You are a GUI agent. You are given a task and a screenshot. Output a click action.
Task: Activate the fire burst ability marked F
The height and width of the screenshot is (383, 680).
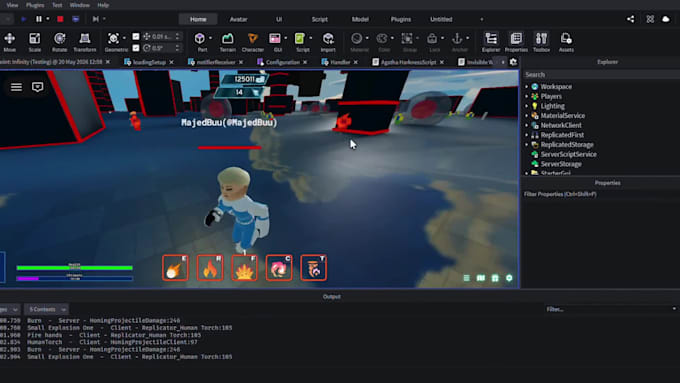tap(245, 268)
